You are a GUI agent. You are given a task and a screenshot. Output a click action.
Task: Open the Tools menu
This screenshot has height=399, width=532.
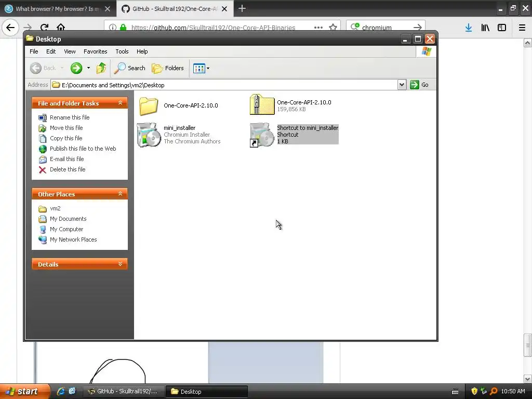tap(122, 51)
